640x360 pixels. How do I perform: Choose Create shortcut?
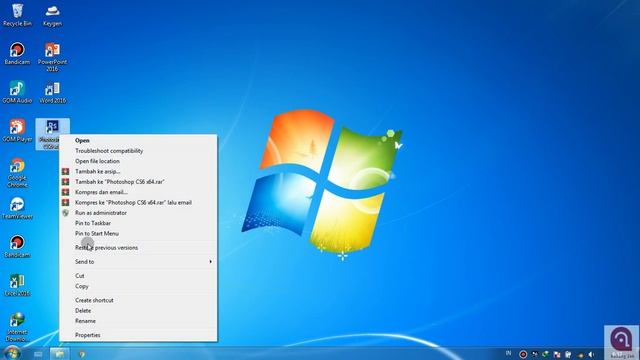(x=138, y=300)
